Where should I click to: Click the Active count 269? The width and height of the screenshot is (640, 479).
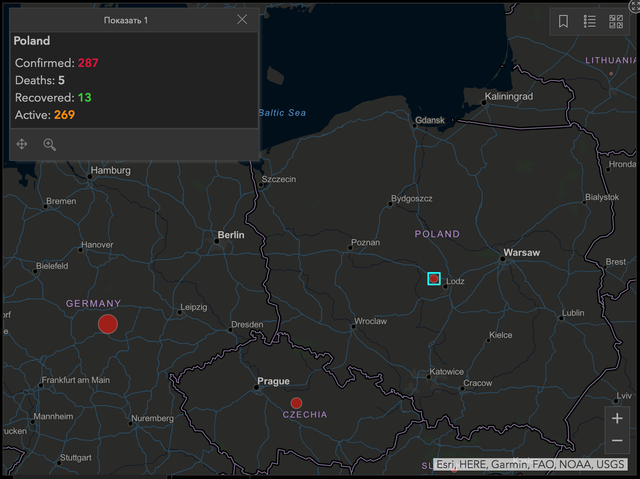pyautogui.click(x=64, y=115)
